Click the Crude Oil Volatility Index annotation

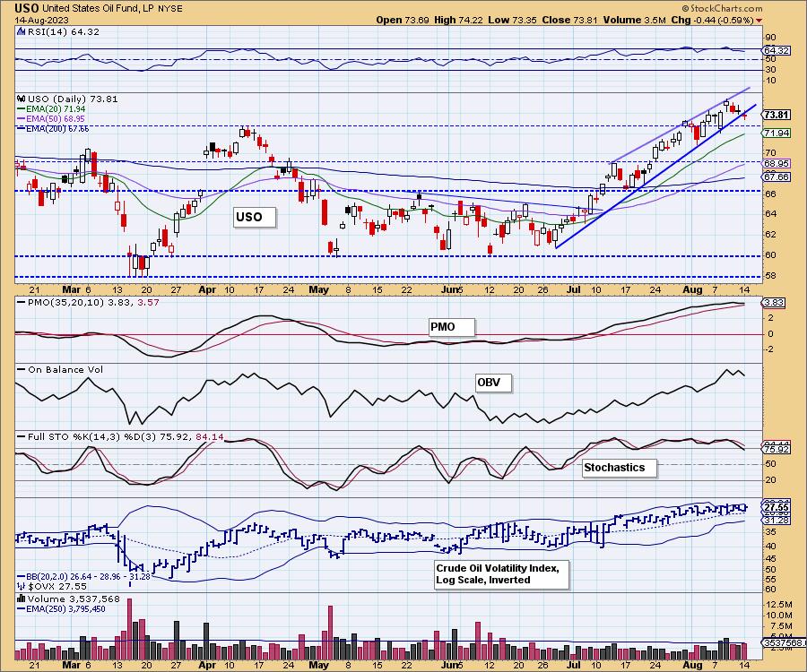[501, 573]
